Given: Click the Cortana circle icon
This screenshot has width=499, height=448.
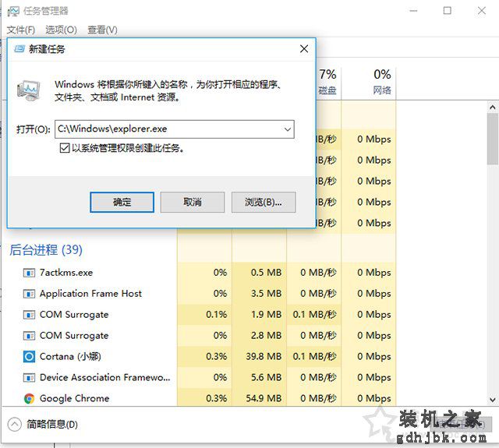Looking at the screenshot, I should point(29,356).
